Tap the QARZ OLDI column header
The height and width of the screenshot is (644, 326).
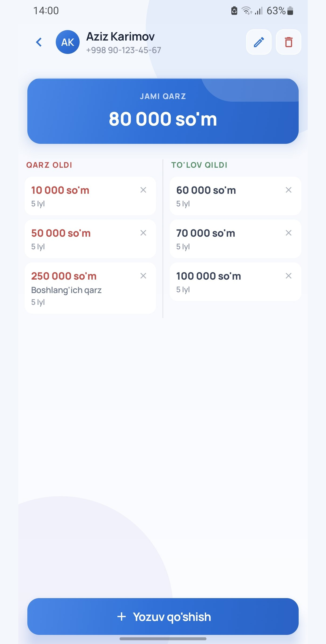[49, 165]
